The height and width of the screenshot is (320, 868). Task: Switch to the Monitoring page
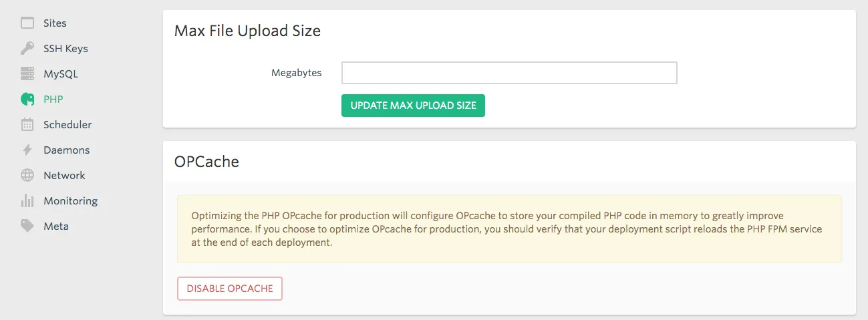point(70,201)
